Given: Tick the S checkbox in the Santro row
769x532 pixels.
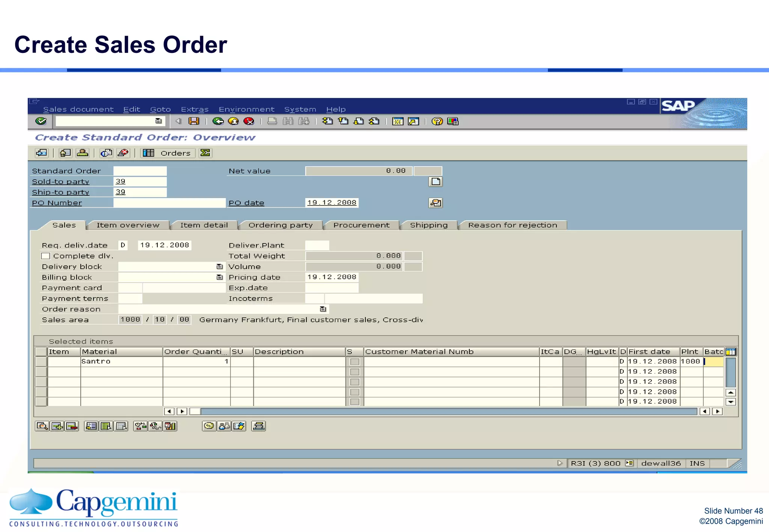Looking at the screenshot, I should pyautogui.click(x=355, y=362).
